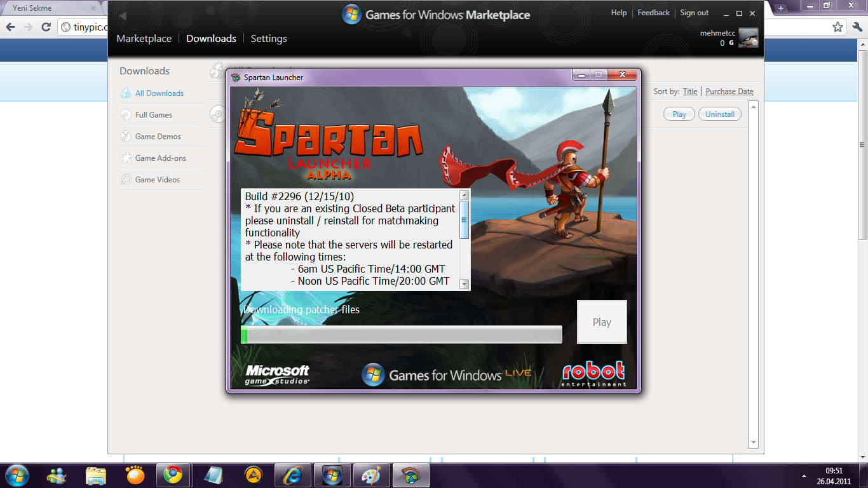Screen dimensions: 868x488
Task: Click the back arrow in Marketplace header
Action: click(123, 15)
